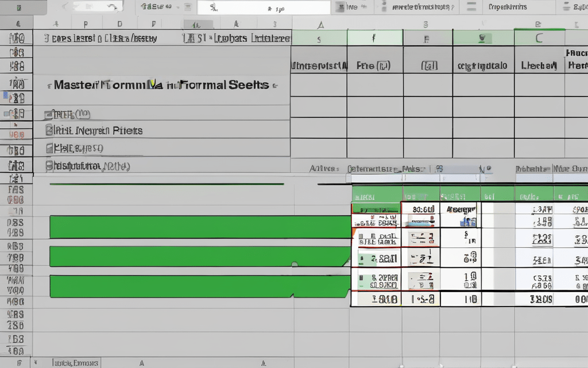The image size is (588, 368).
Task: Toggle the checkbox beside "Inervert Pitets"
Action: [x=49, y=131]
